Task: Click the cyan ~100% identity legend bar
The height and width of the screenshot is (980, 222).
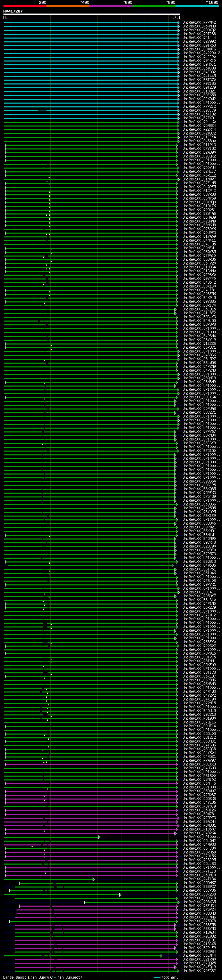Action: coord(197,6)
